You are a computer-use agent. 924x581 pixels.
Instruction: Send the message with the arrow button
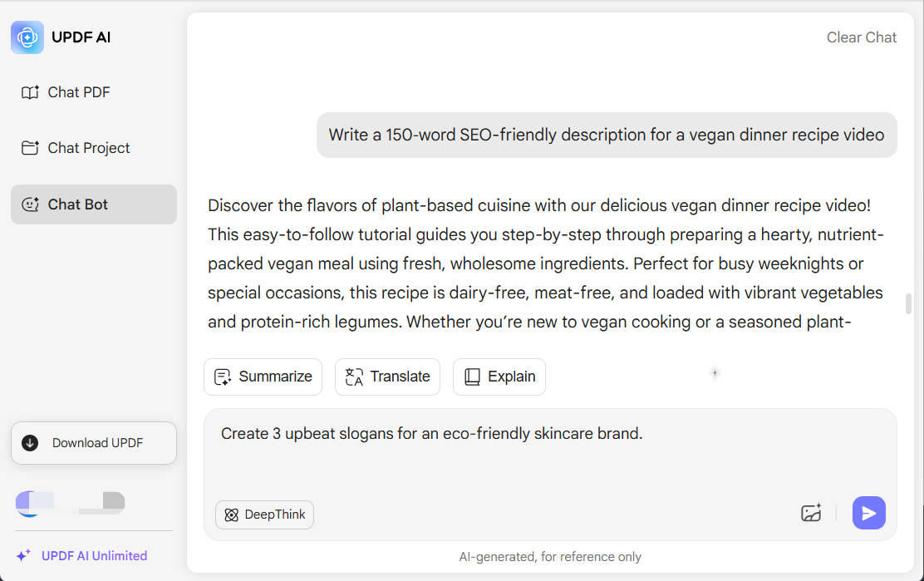868,513
